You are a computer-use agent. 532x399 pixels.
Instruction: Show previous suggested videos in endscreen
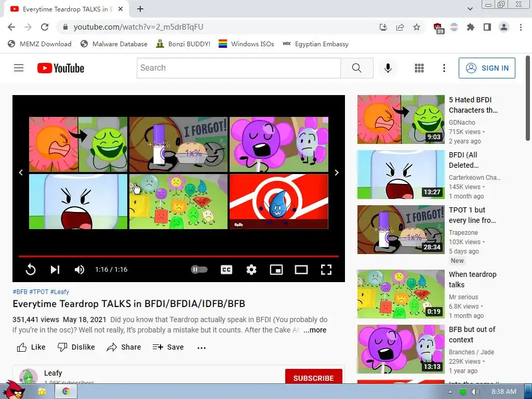21,172
